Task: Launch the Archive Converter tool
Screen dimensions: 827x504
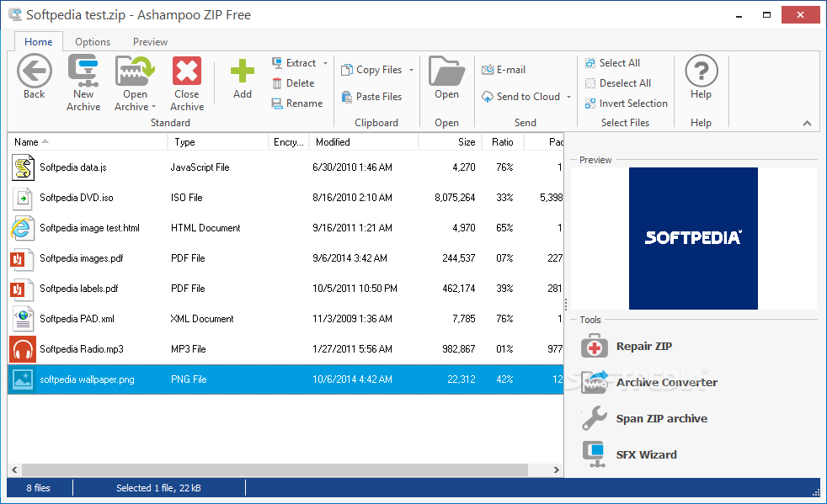Action: click(x=649, y=382)
